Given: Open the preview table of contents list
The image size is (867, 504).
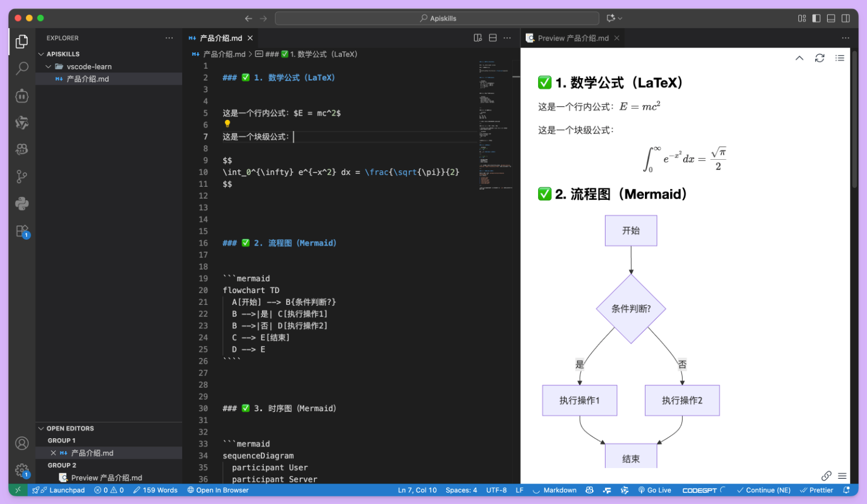Looking at the screenshot, I should point(839,58).
